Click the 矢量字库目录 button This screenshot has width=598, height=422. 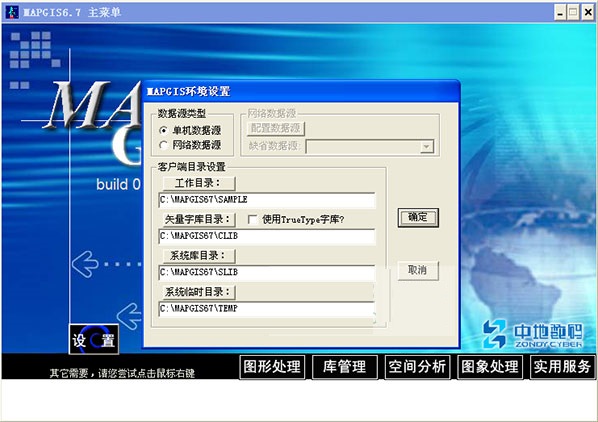coord(199,219)
